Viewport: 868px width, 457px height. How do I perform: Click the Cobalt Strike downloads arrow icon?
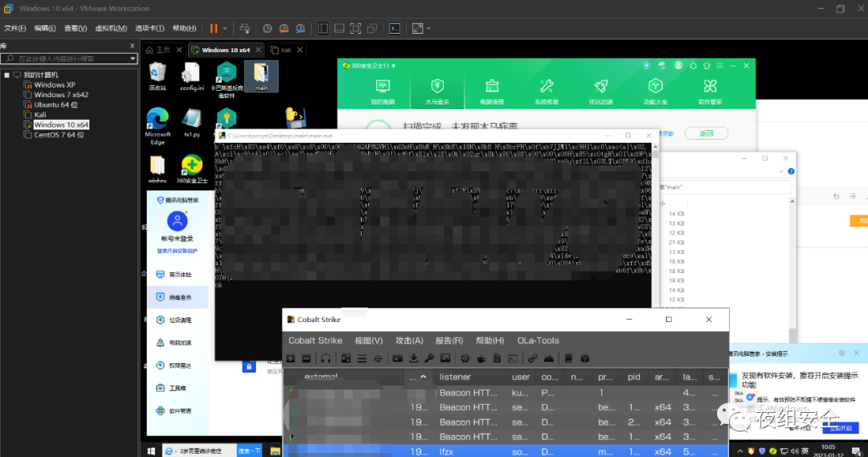414,358
